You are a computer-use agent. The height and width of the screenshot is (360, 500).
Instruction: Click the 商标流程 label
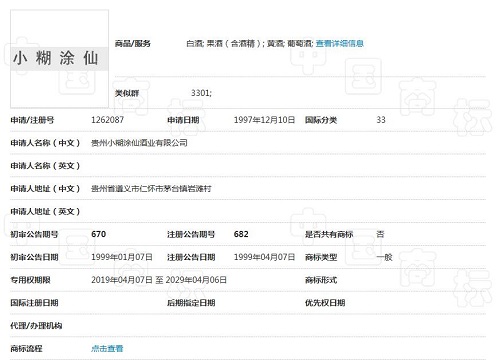coord(26,349)
